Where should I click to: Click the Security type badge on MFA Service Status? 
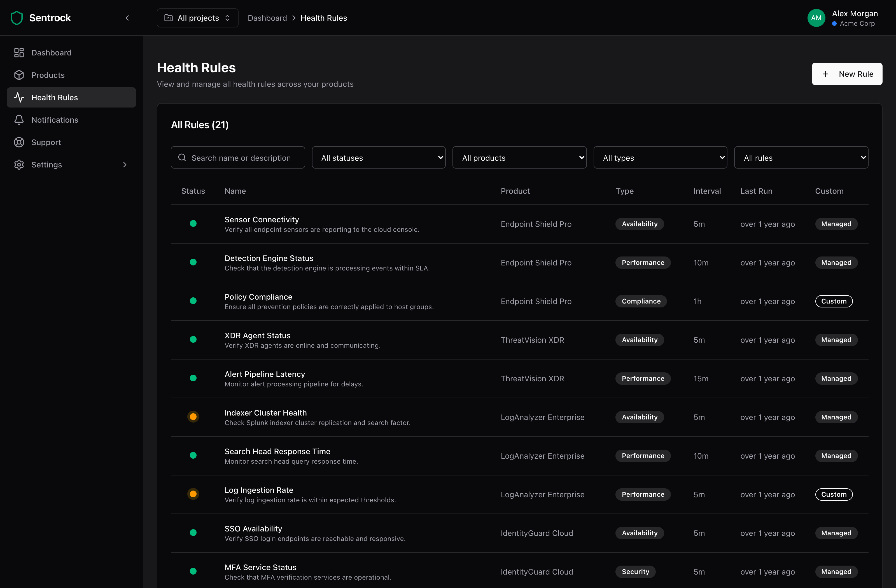tap(635, 571)
